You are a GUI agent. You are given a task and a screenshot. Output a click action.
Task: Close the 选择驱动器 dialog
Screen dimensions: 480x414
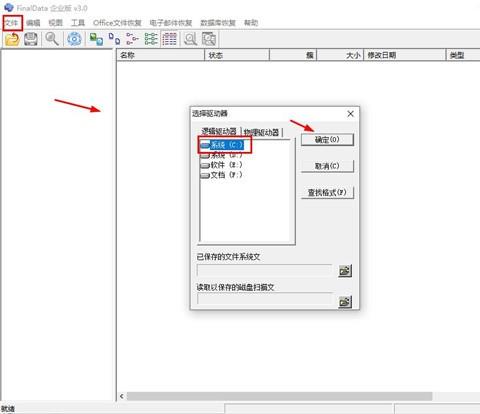(x=350, y=114)
